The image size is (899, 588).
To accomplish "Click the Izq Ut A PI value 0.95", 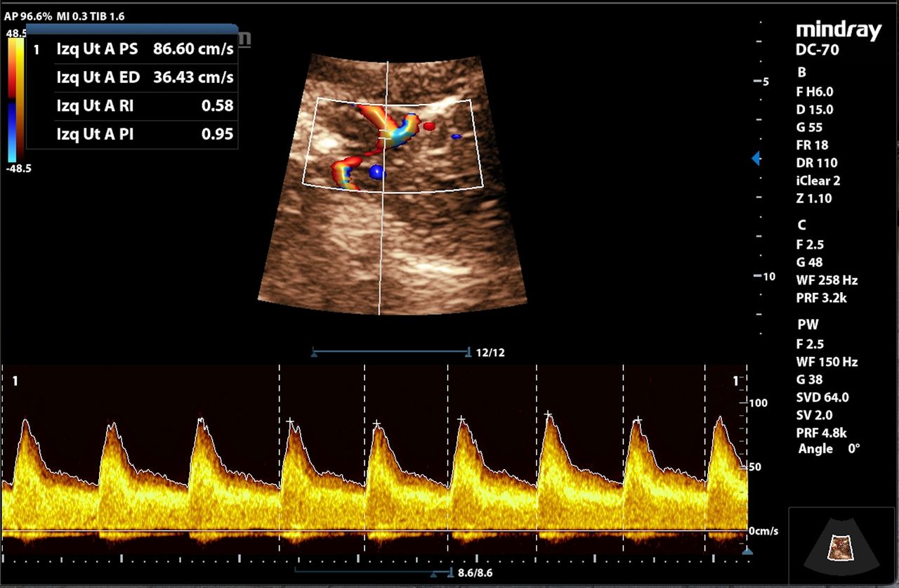I will (x=217, y=133).
